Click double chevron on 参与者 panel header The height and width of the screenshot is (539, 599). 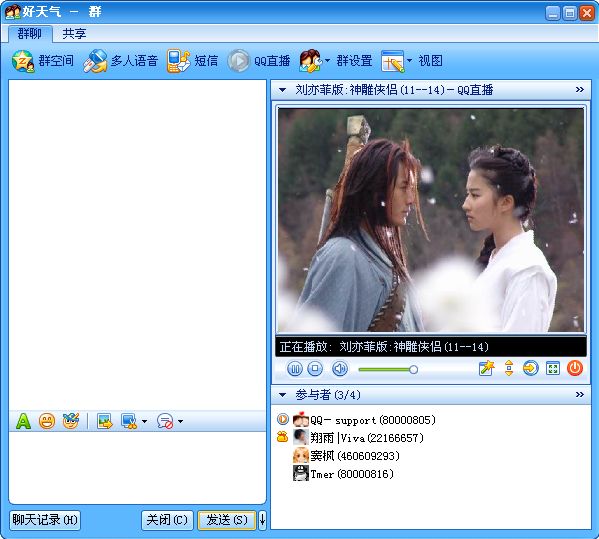point(580,394)
